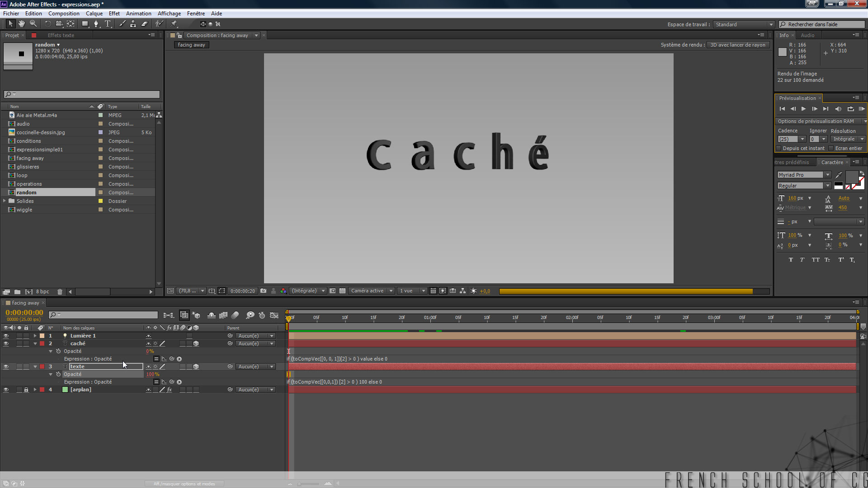Select the Rotation tool icon
Image resolution: width=868 pixels, height=488 pixels.
(47, 24)
